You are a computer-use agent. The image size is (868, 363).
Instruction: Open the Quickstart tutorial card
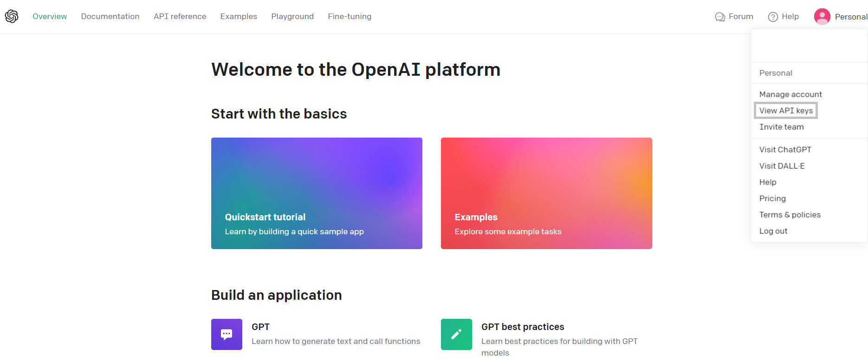(317, 193)
